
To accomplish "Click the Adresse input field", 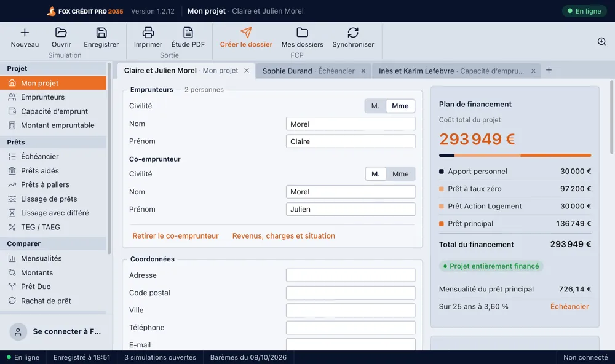I will coord(351,275).
